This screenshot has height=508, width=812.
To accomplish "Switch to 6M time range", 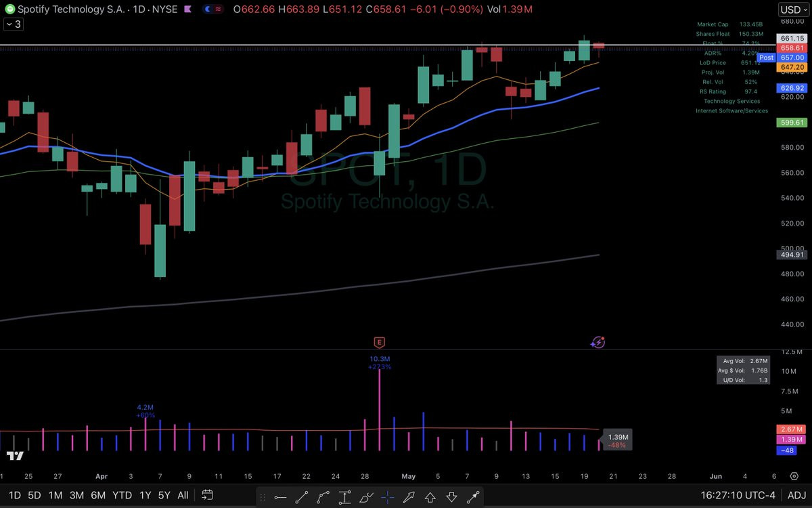I will 99,495.
